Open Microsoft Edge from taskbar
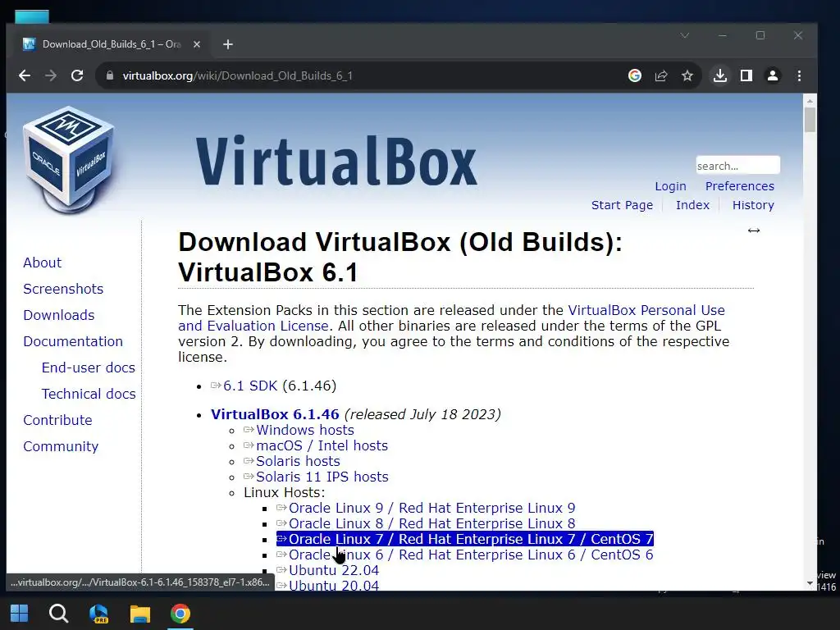The image size is (840, 630). [x=98, y=614]
